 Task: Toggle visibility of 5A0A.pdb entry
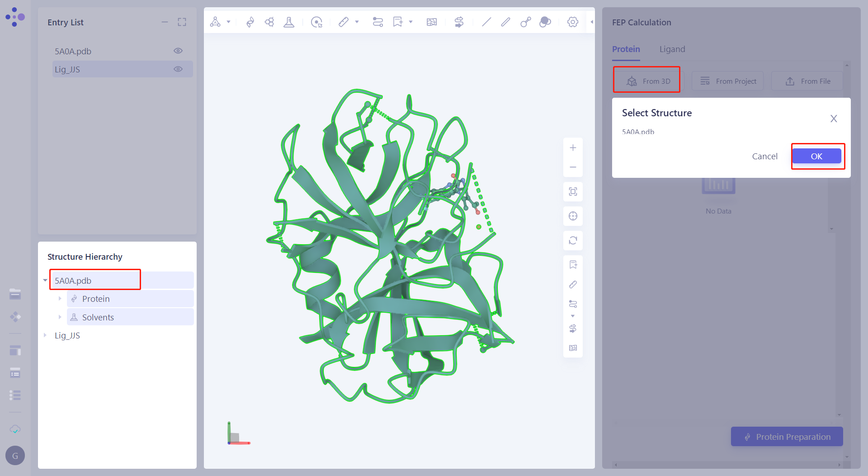[178, 51]
